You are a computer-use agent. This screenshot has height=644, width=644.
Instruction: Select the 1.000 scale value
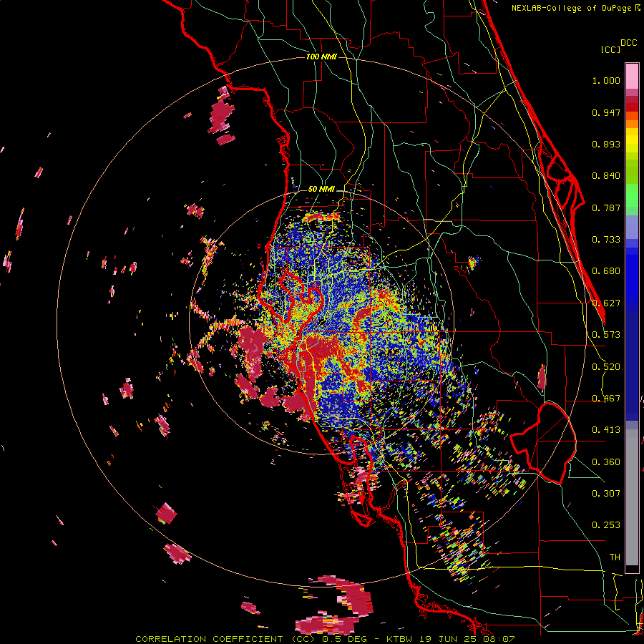tap(606, 80)
